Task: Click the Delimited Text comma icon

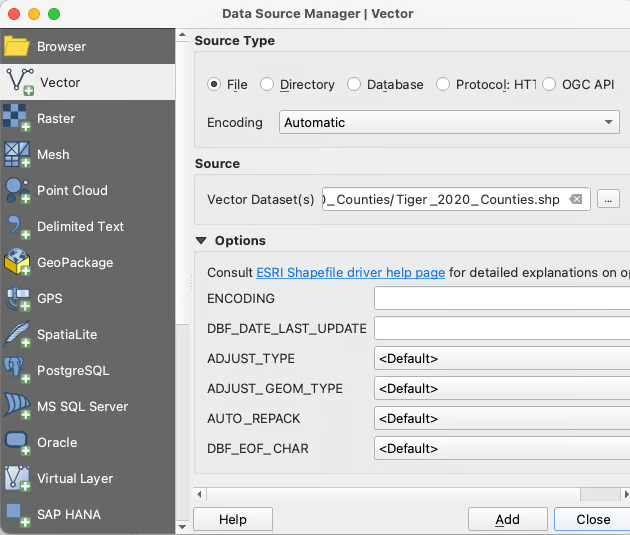Action: pyautogui.click(x=18, y=227)
